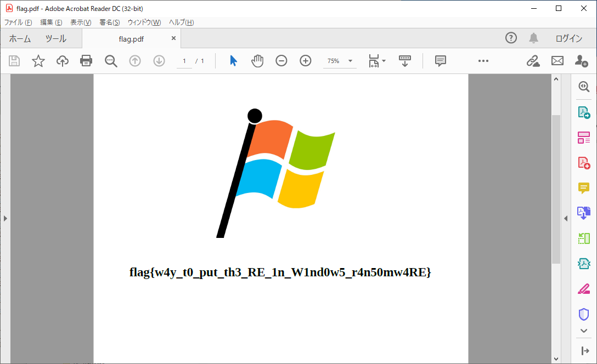The height and width of the screenshot is (364, 597).
Task: Click the vertical scrollbar thumb
Action: coord(556,189)
